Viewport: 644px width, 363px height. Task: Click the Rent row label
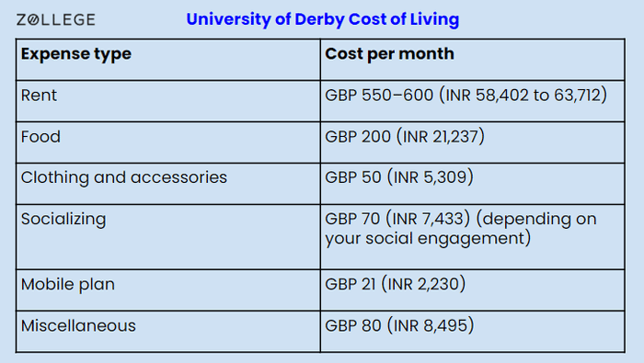[39, 96]
